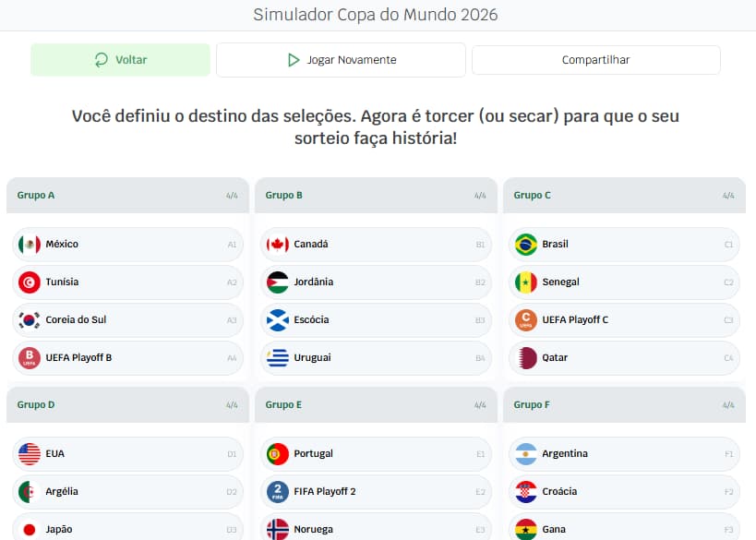Click the Brasil flag icon in Grupo C
Image resolution: width=756 pixels, height=540 pixels.
pos(523,244)
